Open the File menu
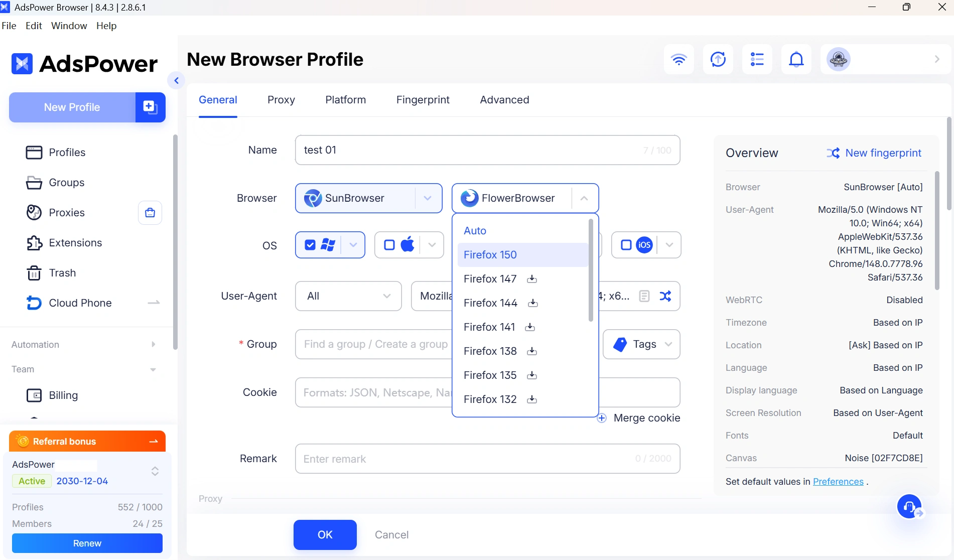 [x=9, y=26]
